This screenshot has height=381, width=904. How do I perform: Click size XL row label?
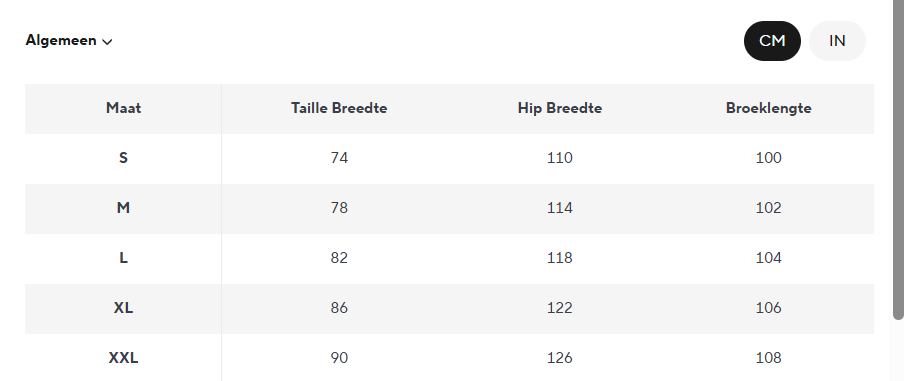(x=123, y=308)
